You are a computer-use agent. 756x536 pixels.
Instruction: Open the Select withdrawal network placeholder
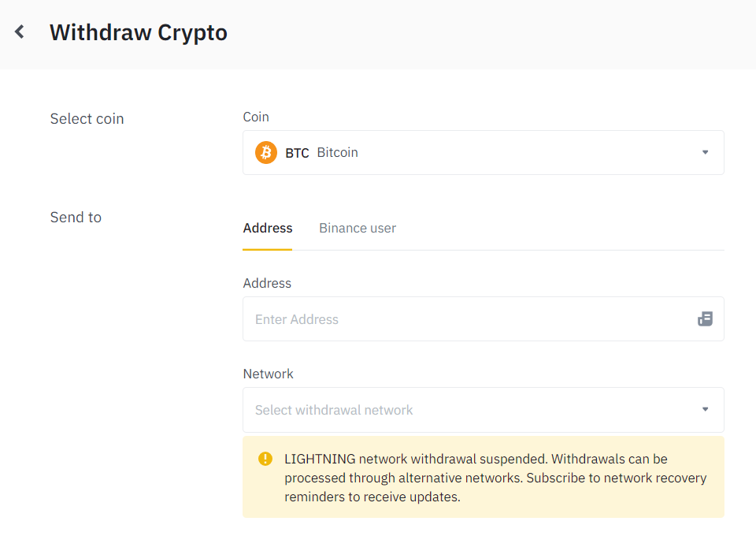point(334,410)
